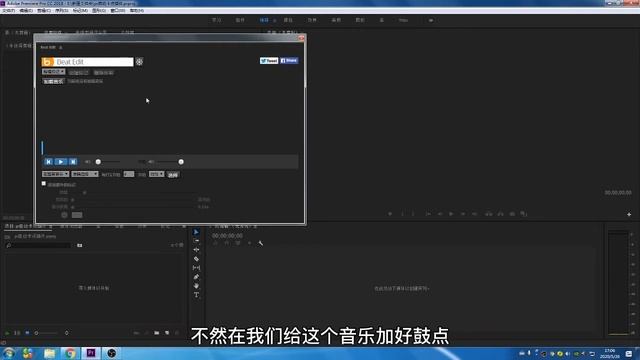This screenshot has width=640, height=360.
Task: Switch to the Effects workspace tab
Action: point(312,20)
